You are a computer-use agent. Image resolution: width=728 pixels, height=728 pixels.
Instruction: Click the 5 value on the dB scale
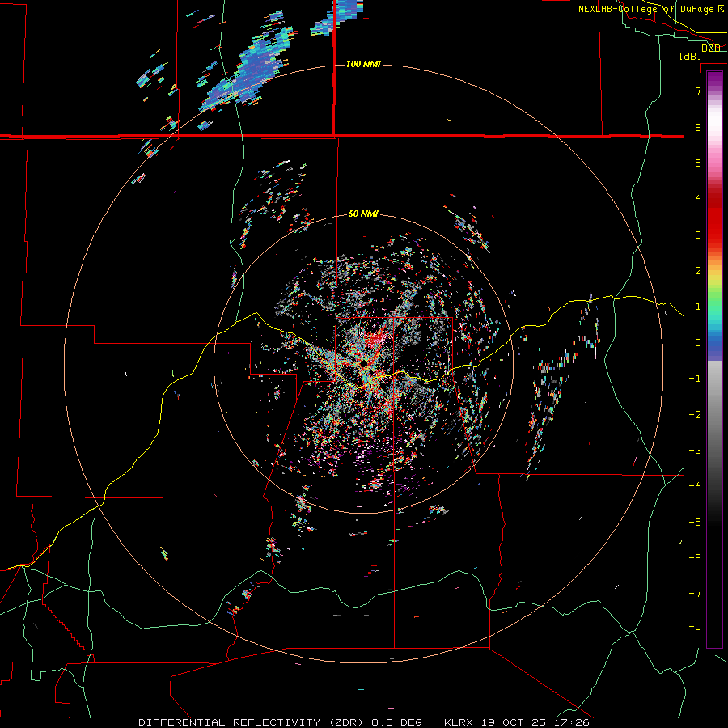tap(698, 163)
